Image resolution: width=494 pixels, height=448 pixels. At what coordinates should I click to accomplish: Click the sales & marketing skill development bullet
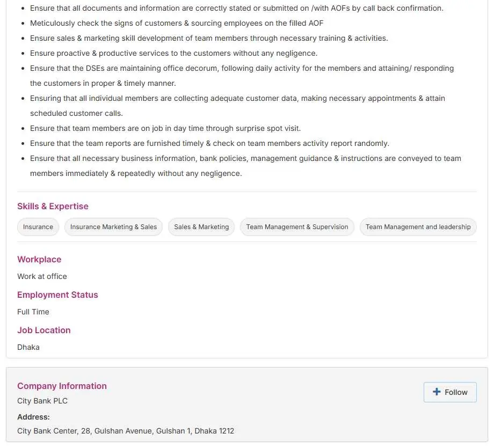pyautogui.click(x=209, y=39)
